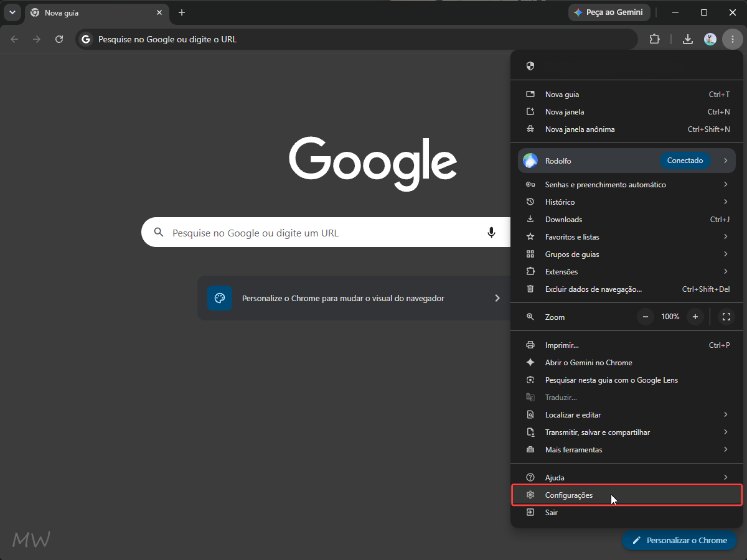The image size is (747, 560).
Task: Click the Conectado status badge
Action: tap(685, 161)
